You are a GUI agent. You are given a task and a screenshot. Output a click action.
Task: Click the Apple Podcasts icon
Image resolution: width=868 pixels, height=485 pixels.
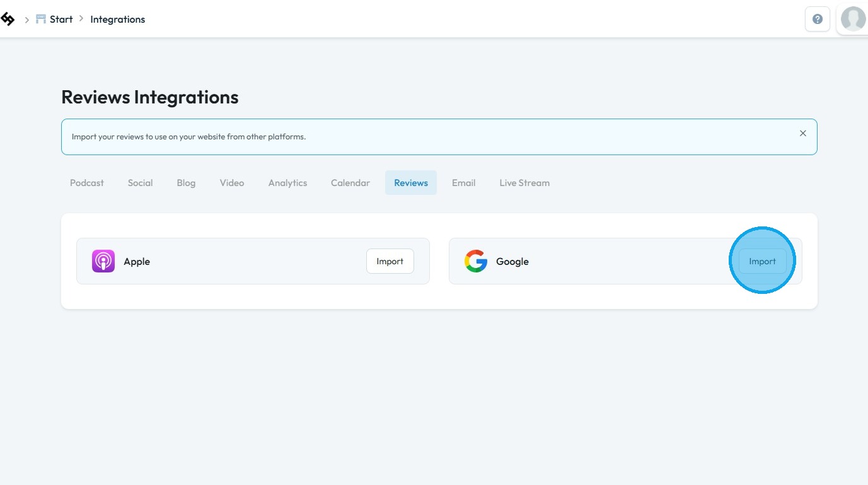pyautogui.click(x=103, y=261)
